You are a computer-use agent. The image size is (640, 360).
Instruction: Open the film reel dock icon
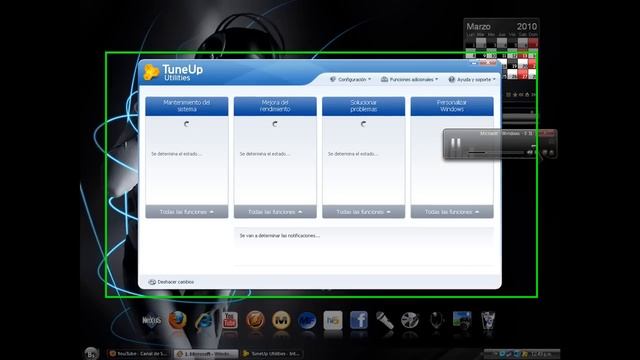pos(410,320)
